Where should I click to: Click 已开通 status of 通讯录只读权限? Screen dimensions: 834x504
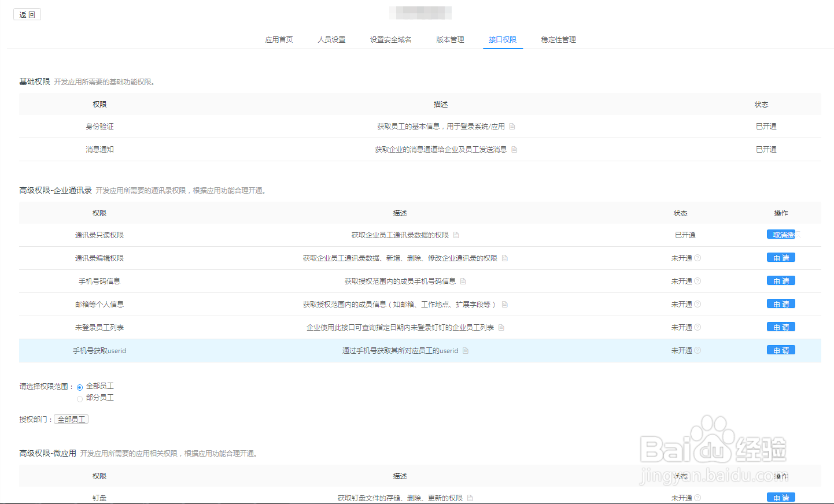pyautogui.click(x=685, y=235)
